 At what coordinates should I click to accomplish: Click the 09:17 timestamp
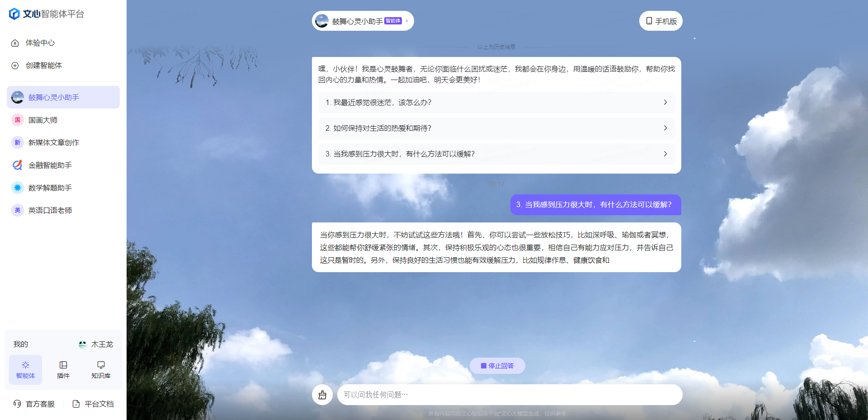tap(496, 184)
